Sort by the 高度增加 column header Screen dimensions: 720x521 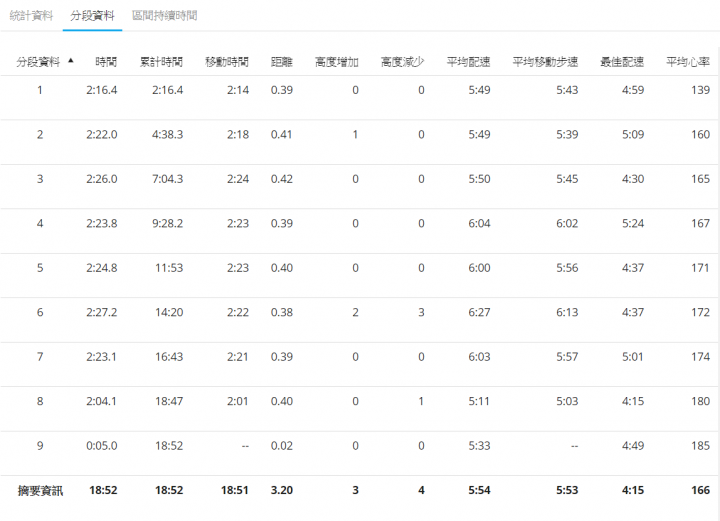pyautogui.click(x=337, y=62)
